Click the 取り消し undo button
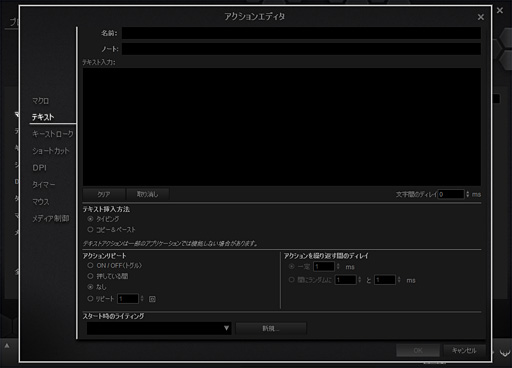This screenshot has height=368, width=512. [x=148, y=194]
